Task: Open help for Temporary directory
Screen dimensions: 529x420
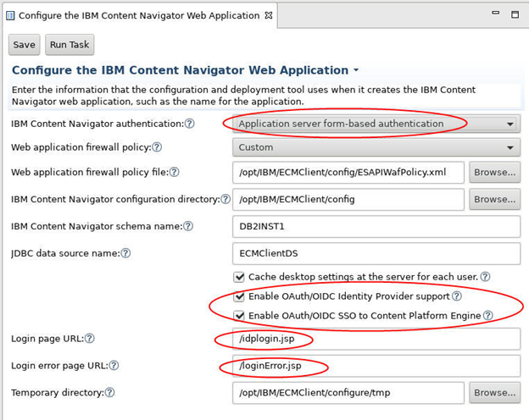Action: click(109, 392)
